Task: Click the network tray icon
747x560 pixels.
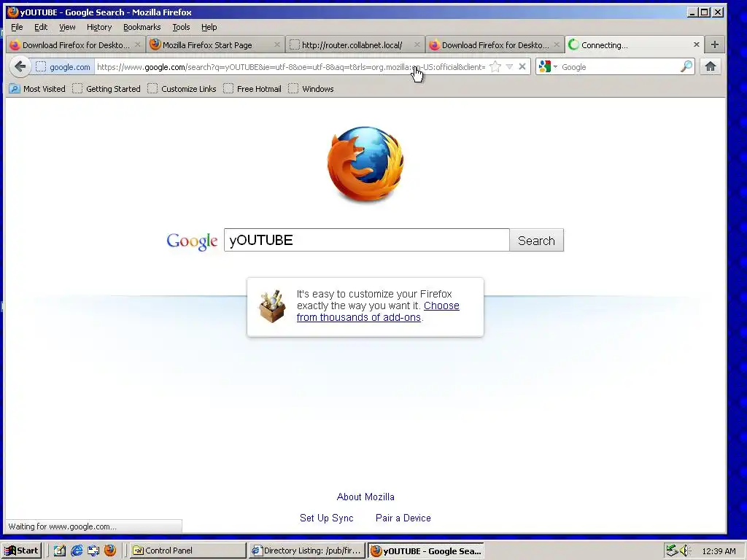Action: point(672,551)
